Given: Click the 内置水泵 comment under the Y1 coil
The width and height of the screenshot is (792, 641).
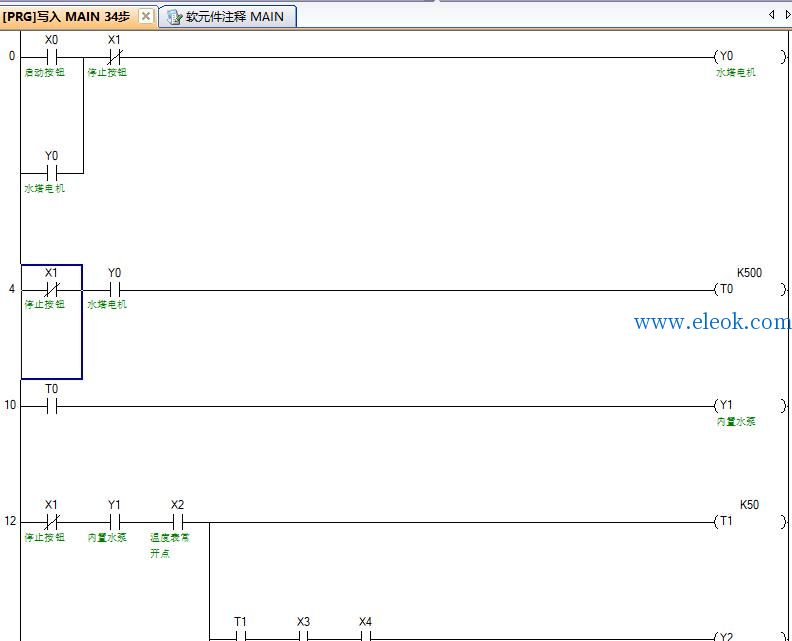Looking at the screenshot, I should [735, 422].
